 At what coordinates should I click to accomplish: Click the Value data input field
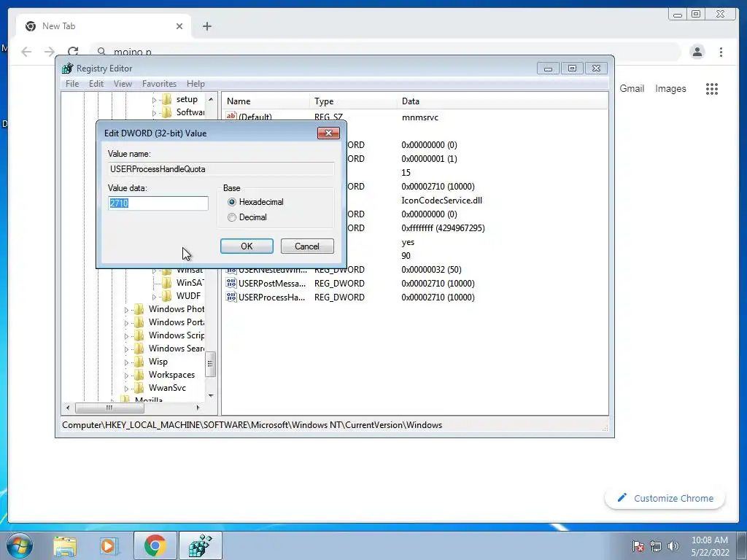click(158, 203)
